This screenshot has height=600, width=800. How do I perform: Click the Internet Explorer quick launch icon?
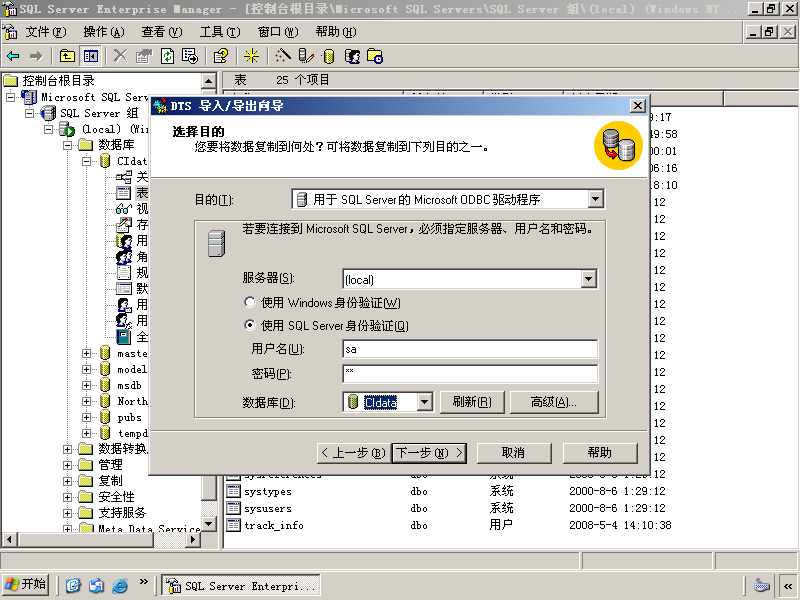pos(120,585)
